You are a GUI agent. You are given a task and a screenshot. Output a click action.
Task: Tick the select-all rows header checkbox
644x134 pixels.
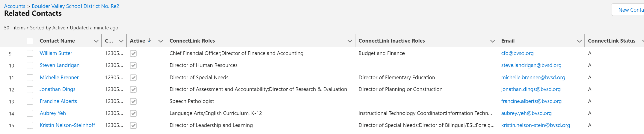[30, 41]
